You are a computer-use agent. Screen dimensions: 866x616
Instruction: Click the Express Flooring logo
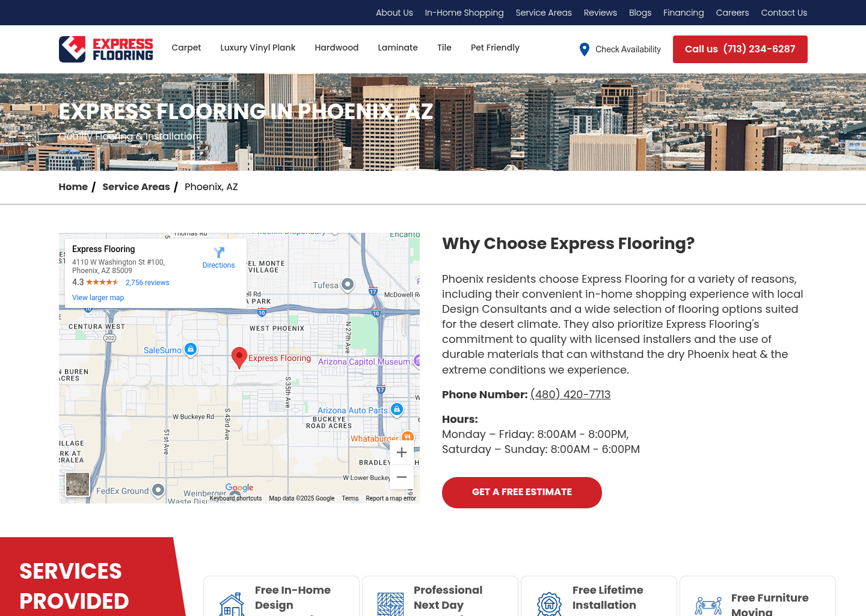tap(106, 49)
